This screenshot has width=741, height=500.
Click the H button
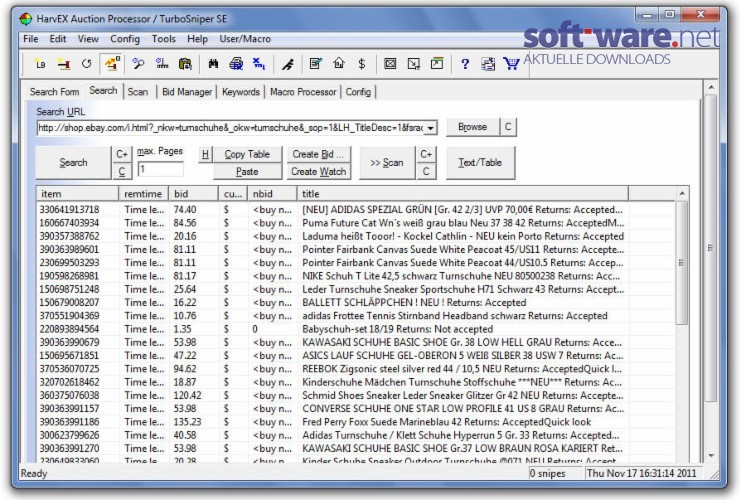point(205,154)
